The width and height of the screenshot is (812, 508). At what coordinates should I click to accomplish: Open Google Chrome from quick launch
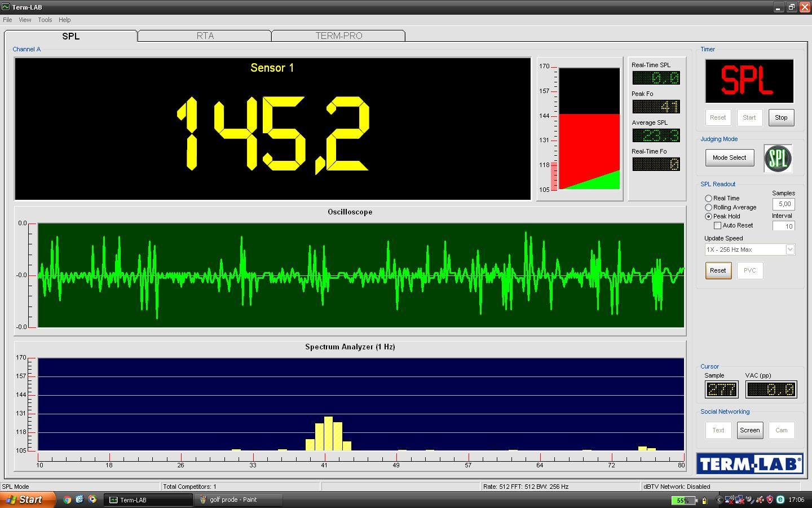pos(67,500)
